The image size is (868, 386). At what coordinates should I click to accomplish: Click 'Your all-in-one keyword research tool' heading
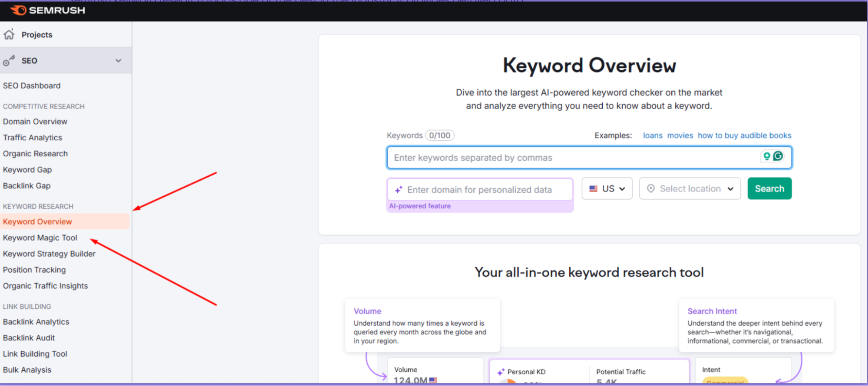(589, 273)
